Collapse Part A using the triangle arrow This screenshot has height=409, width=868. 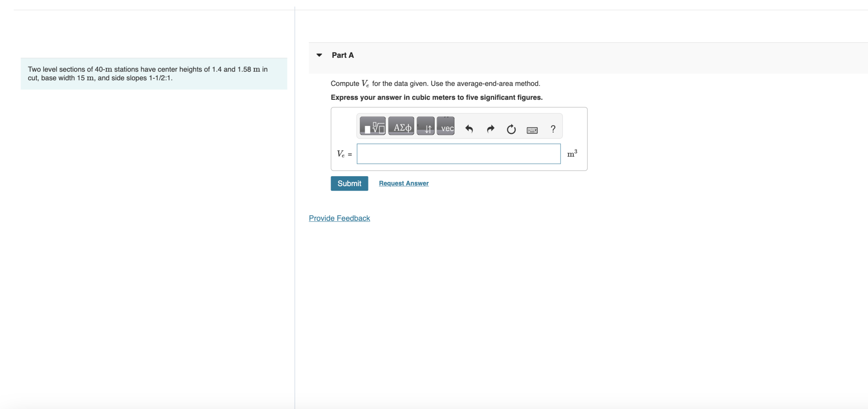(319, 55)
